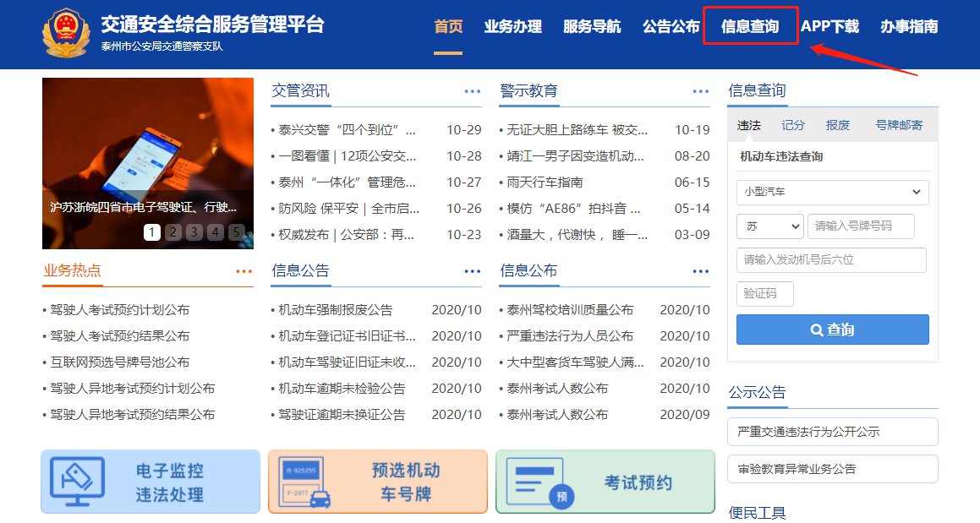Switch to the 记分 query tab

[793, 125]
